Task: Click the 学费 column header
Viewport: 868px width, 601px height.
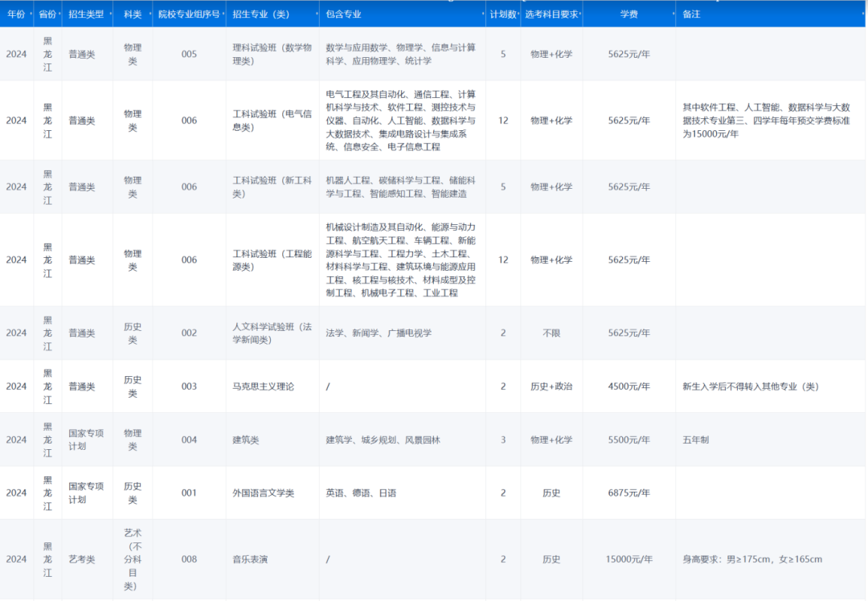Action: point(629,13)
